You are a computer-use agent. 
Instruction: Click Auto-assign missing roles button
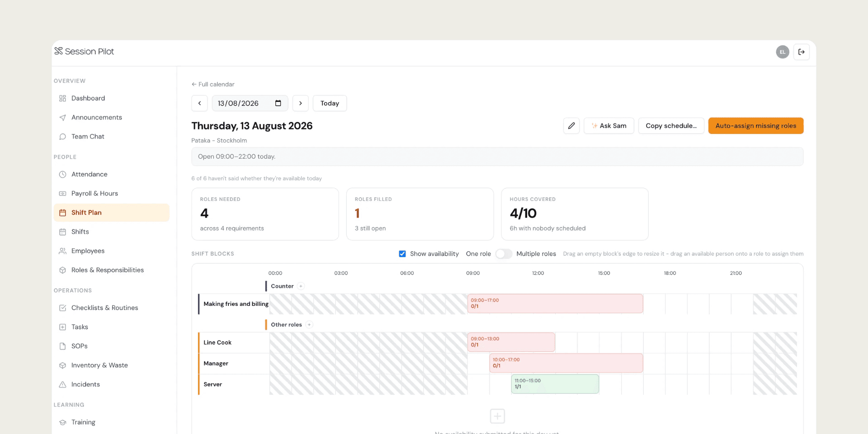756,126
